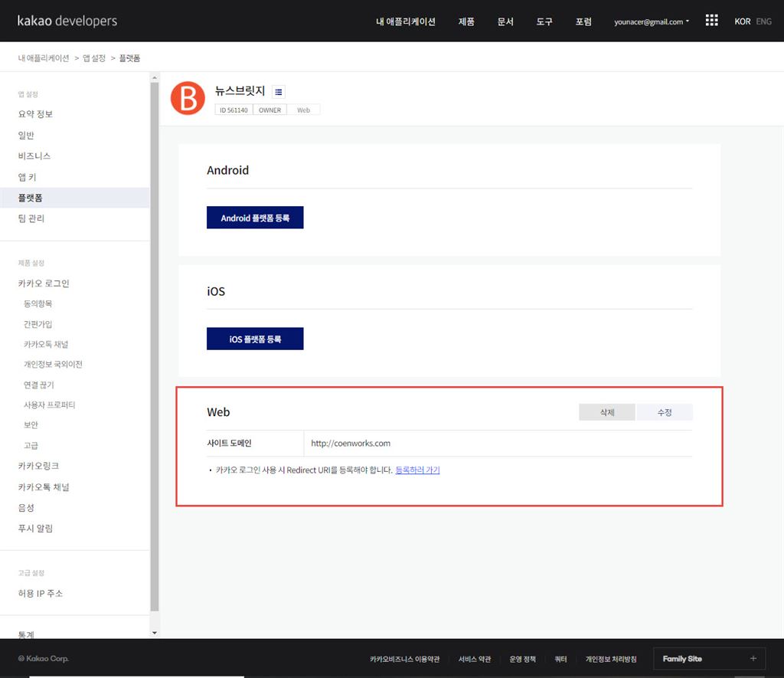784x678 pixels.
Task: Open 쿼터 footer link
Action: pos(560,659)
